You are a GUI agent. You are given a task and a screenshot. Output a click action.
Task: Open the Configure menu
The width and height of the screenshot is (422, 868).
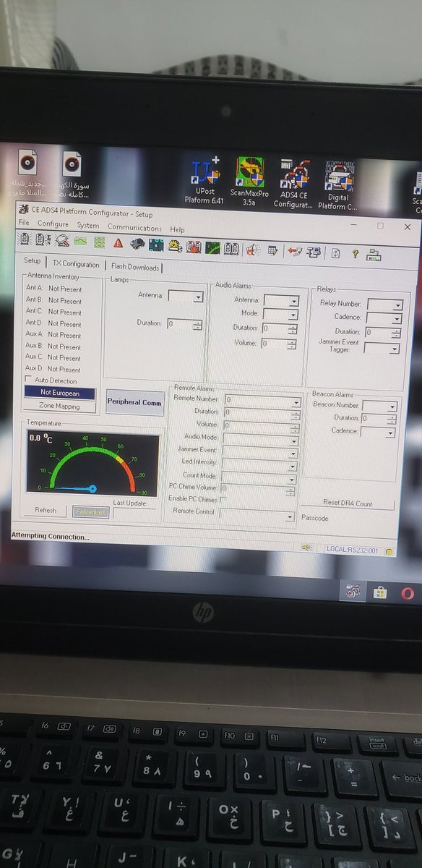point(53,224)
